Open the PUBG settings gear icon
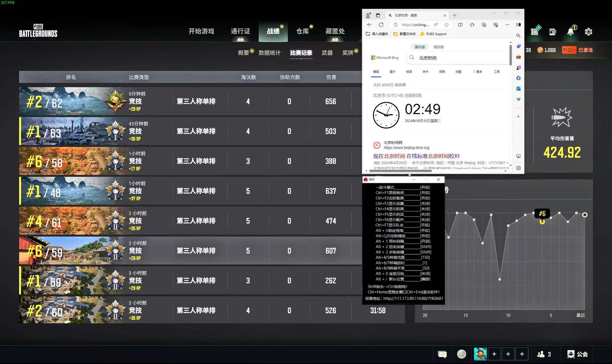The height and width of the screenshot is (364, 612). coord(588,32)
